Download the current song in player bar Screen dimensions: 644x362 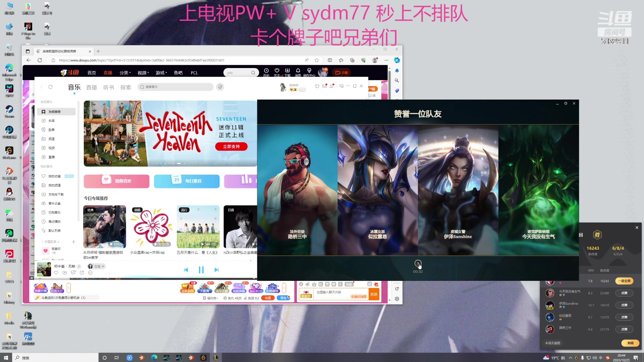64,273
